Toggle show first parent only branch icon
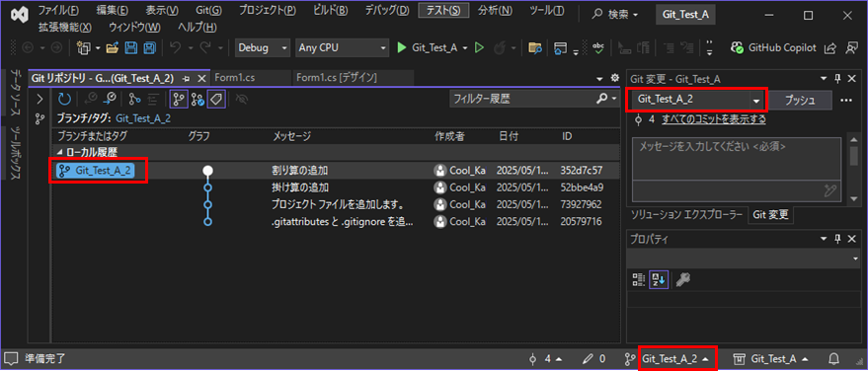This screenshot has height=371, width=868. pyautogui.click(x=179, y=99)
